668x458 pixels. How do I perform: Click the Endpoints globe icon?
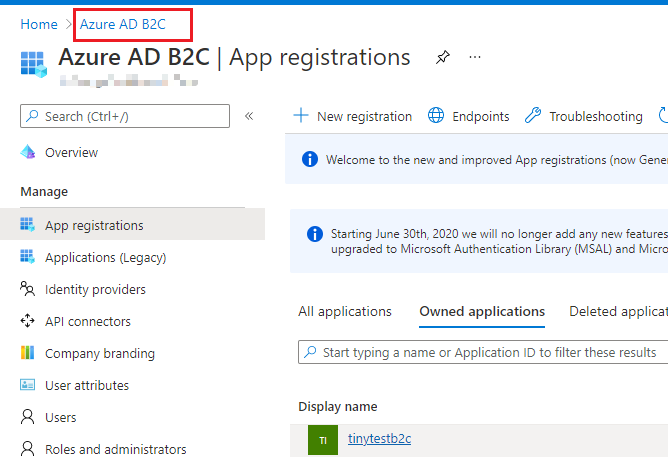pyautogui.click(x=436, y=115)
